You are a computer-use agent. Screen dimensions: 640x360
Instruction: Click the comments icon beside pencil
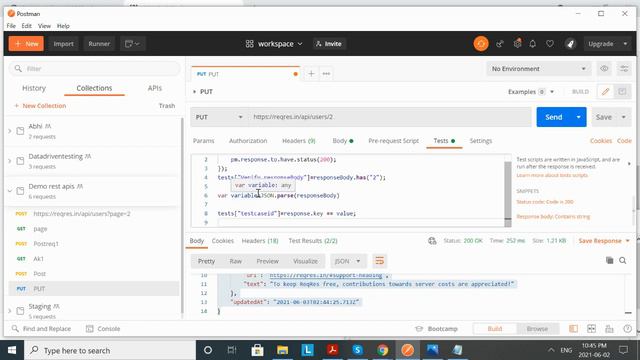[x=622, y=91]
